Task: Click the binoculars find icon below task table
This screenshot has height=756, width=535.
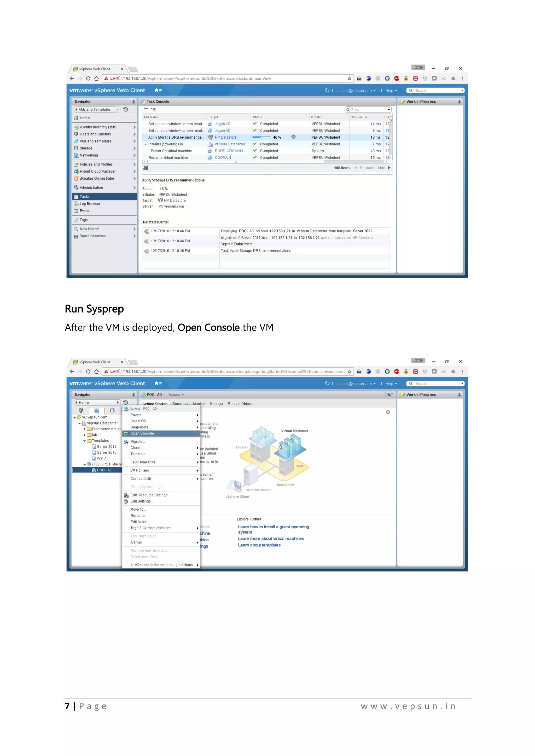Action: 146,168
